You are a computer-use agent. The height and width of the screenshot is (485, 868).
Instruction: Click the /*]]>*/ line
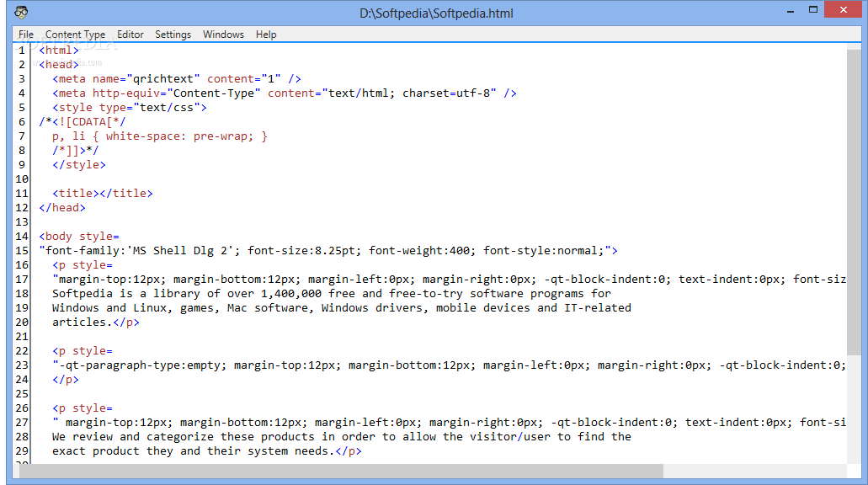coord(76,151)
